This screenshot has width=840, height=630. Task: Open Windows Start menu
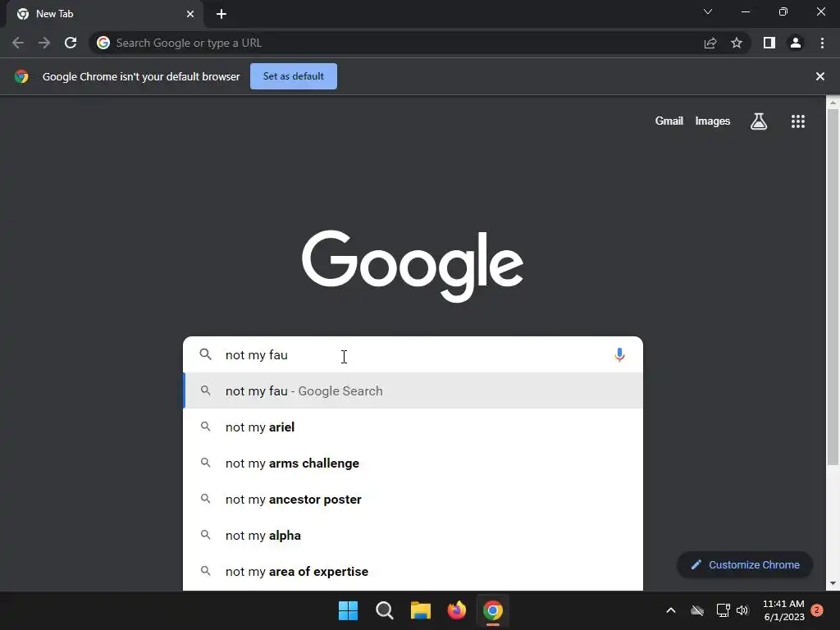coord(348,610)
